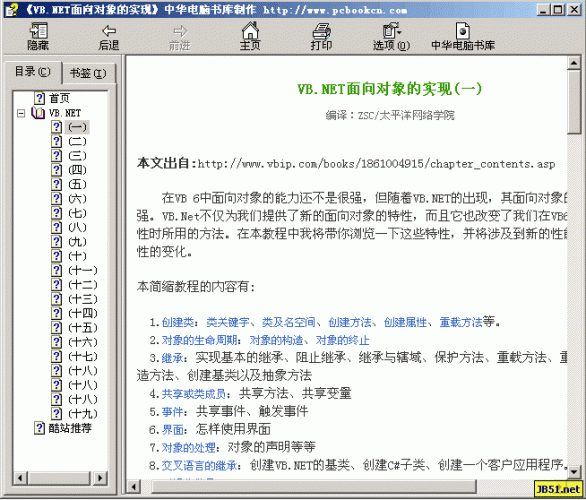Select the 酷站推荐 tree entry
The height and width of the screenshot is (500, 586).
click(70, 428)
